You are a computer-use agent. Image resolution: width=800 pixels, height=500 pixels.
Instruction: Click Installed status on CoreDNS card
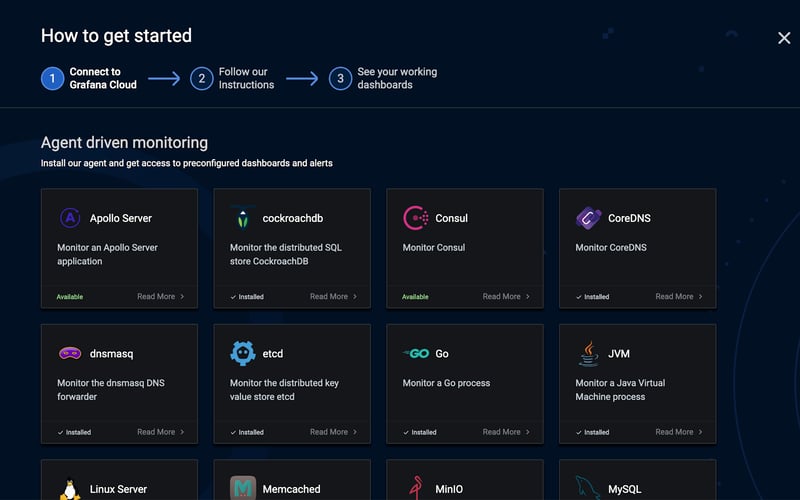[x=592, y=296]
